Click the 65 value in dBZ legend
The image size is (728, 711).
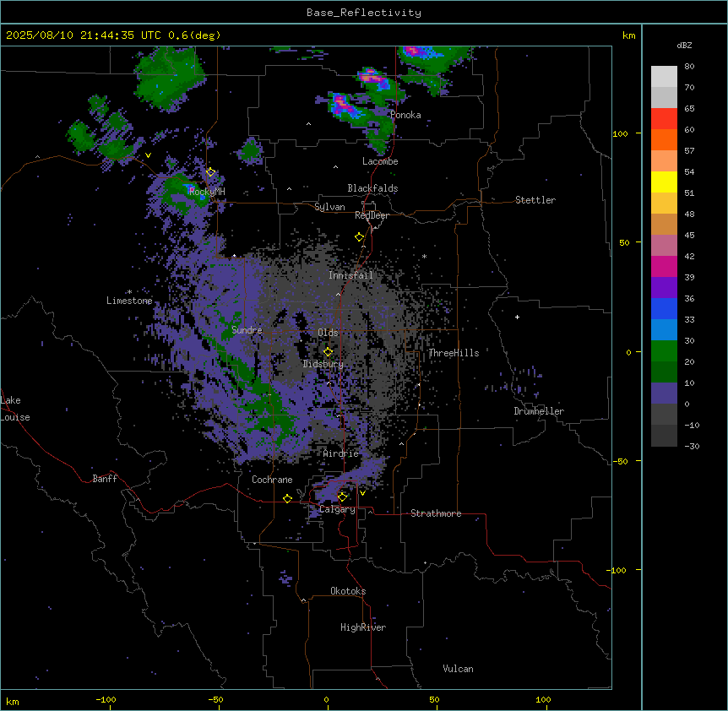tap(689, 109)
